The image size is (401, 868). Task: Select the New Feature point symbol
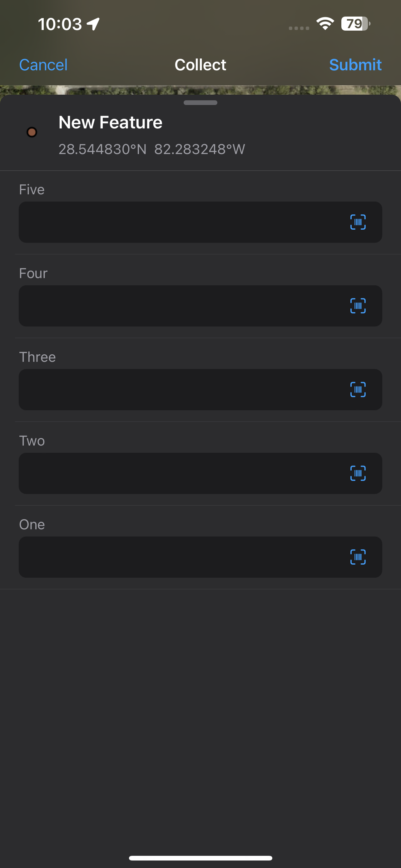click(x=32, y=133)
